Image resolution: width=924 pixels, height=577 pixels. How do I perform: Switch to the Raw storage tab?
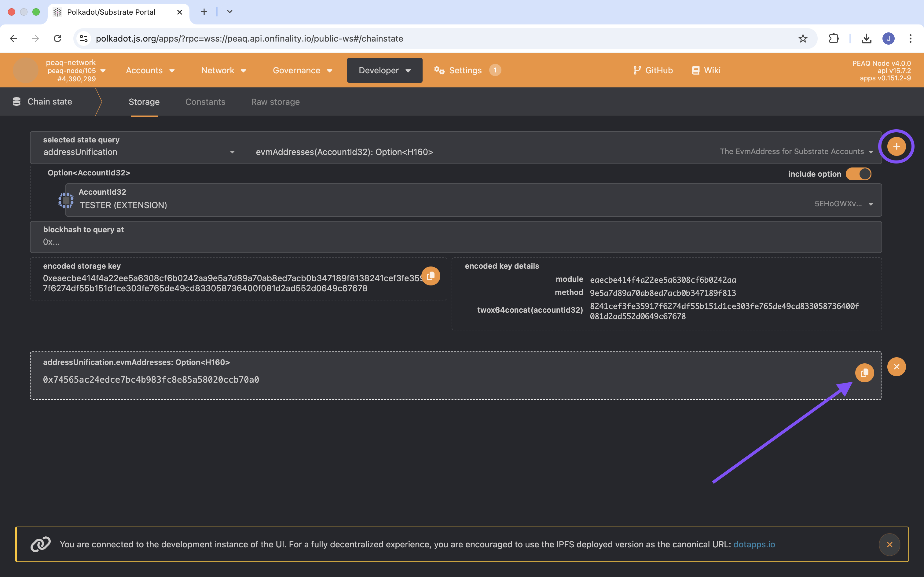[x=275, y=102]
